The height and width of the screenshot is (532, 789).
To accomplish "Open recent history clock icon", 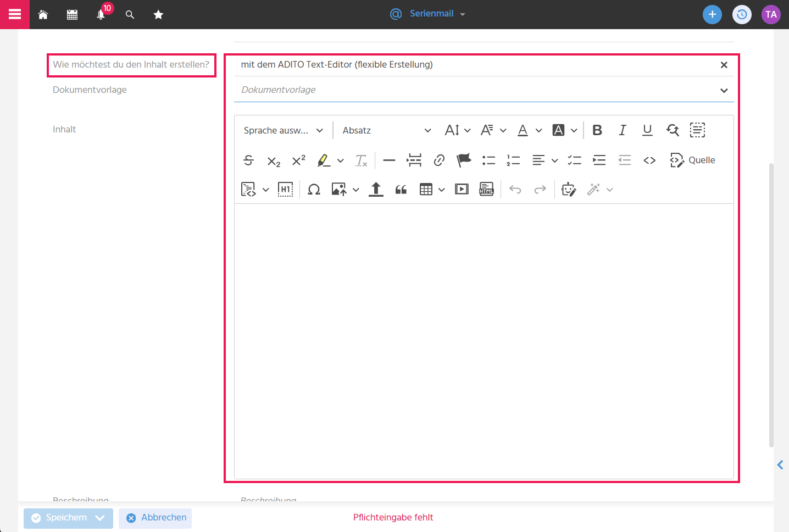I will (742, 14).
